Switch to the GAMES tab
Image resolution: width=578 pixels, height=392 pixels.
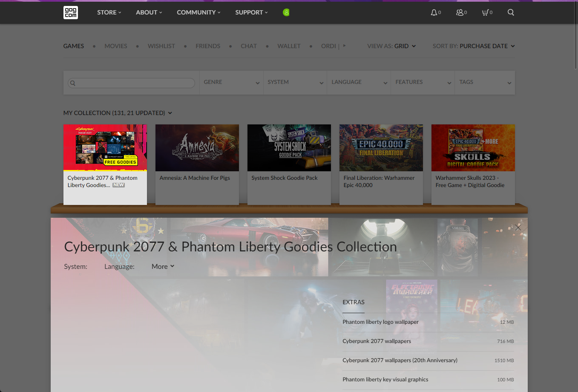click(x=74, y=46)
